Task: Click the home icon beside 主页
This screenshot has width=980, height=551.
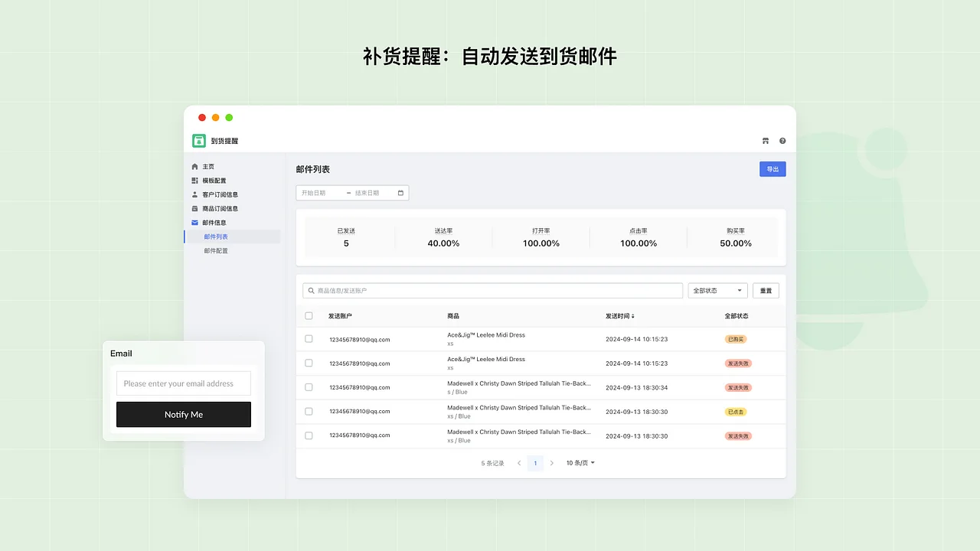Action: click(x=194, y=167)
